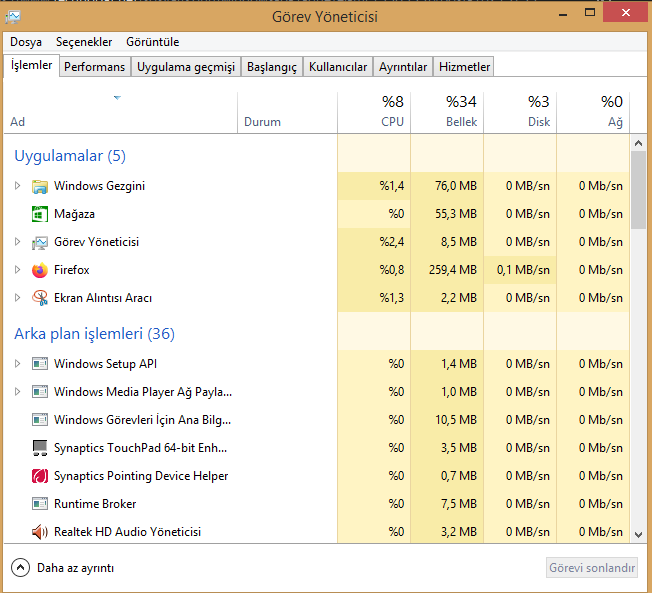This screenshot has height=593, width=652.
Task: Open the Dosya menu
Action: tap(26, 42)
